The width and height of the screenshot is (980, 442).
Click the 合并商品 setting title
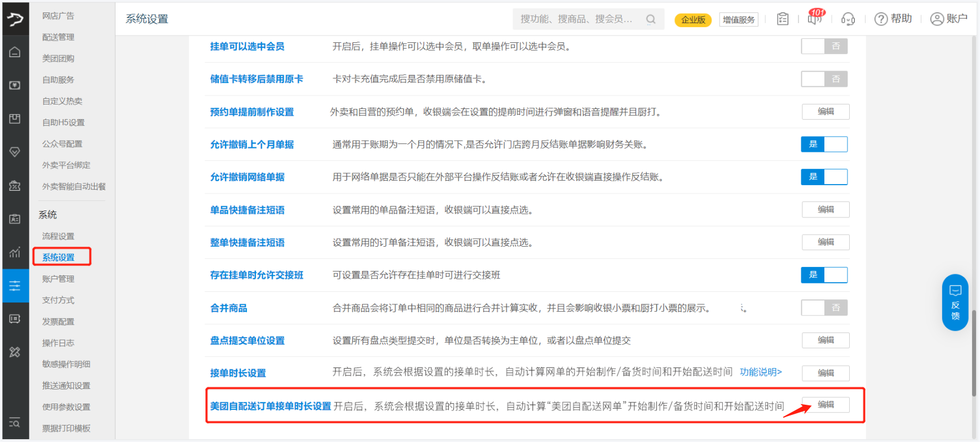[x=228, y=308]
